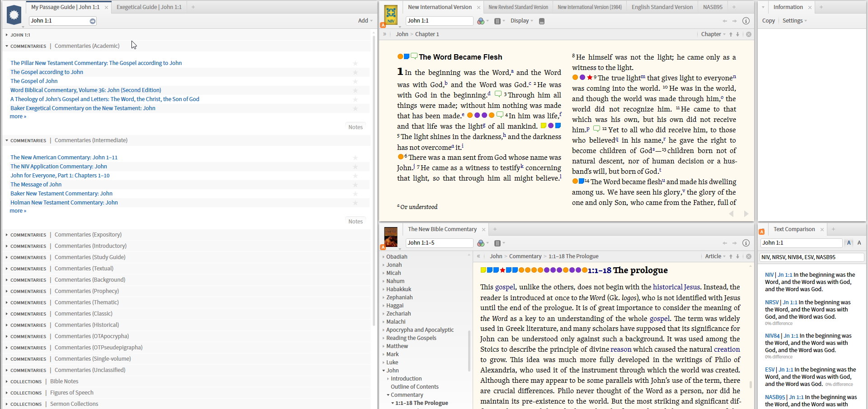
Task: Switch to Exegetical Guide | John 1:1 tab
Action: (149, 7)
